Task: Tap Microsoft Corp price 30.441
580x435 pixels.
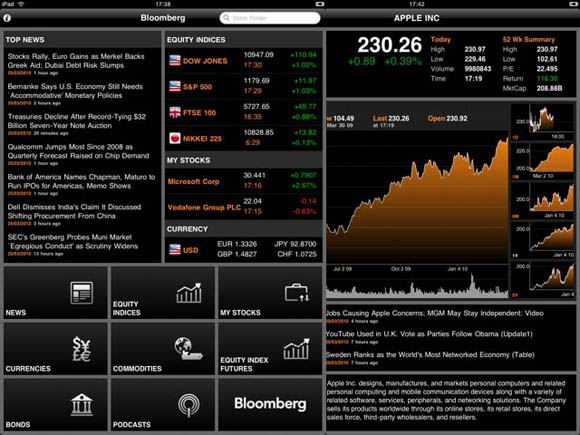Action: click(x=254, y=175)
